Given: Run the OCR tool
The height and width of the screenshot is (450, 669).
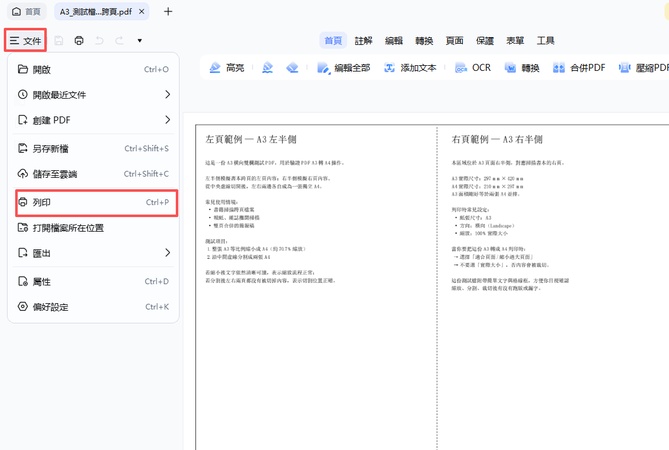Looking at the screenshot, I should (x=473, y=68).
